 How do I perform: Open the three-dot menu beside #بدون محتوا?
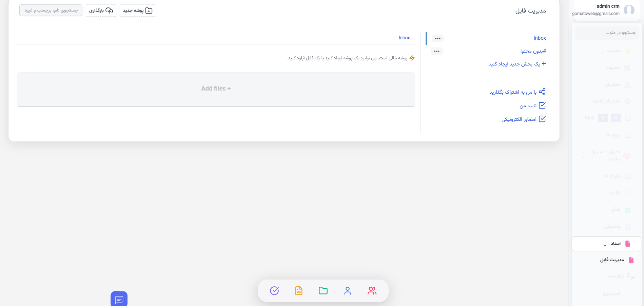(x=437, y=51)
